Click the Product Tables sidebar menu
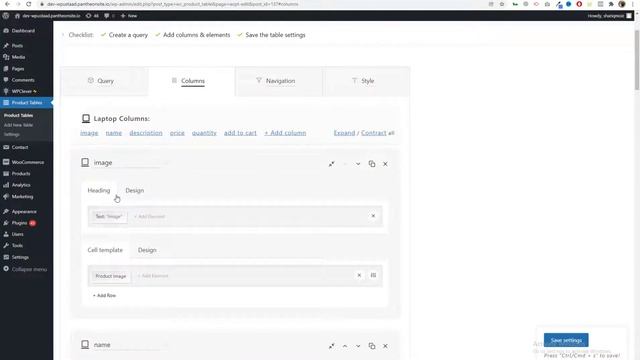Viewport: 640px width, 360px height. 27,102
